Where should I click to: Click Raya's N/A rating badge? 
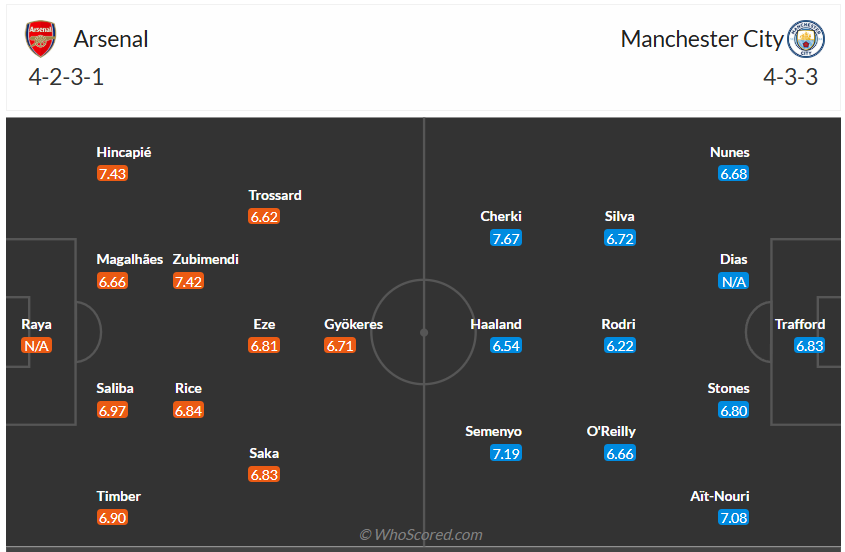[37, 346]
